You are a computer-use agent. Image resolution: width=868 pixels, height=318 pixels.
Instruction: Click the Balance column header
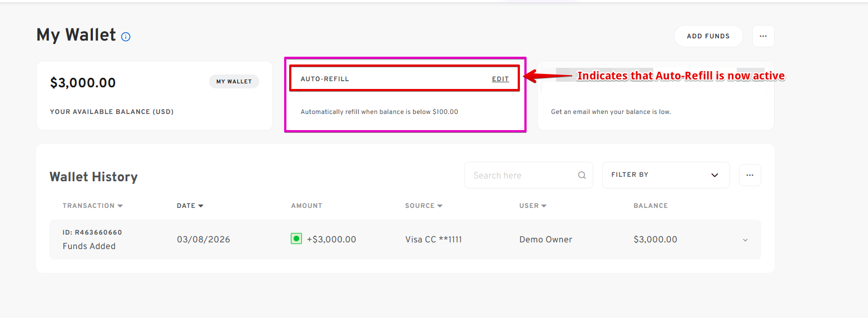tap(650, 206)
